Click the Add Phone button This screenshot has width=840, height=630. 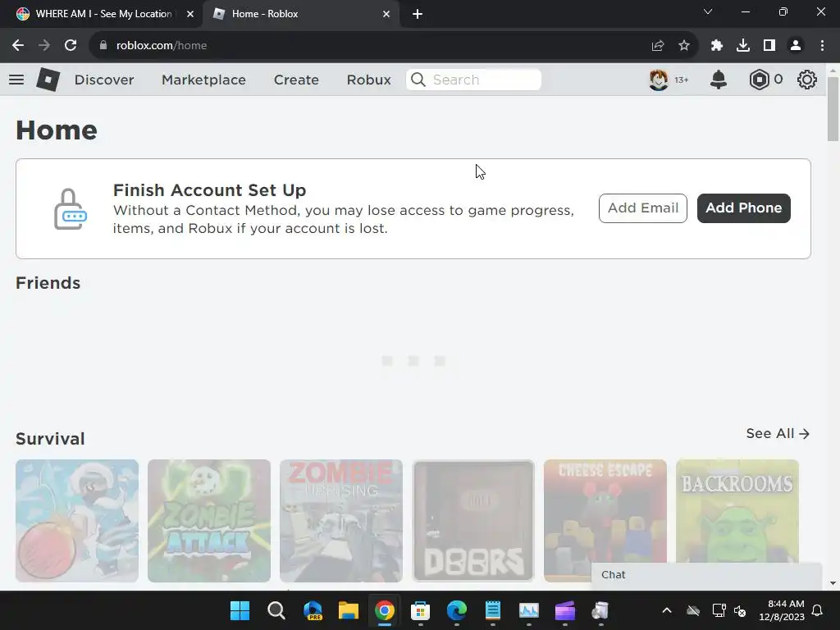point(743,208)
